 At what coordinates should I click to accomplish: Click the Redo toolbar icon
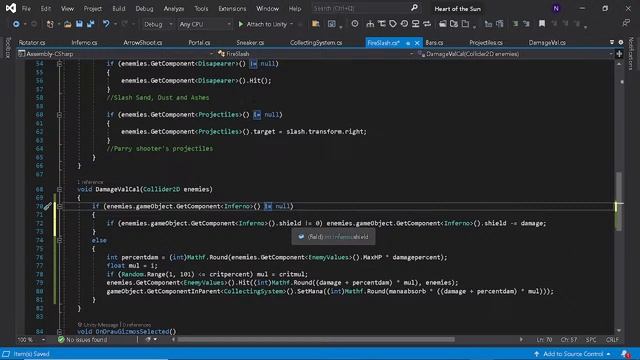(x=124, y=24)
